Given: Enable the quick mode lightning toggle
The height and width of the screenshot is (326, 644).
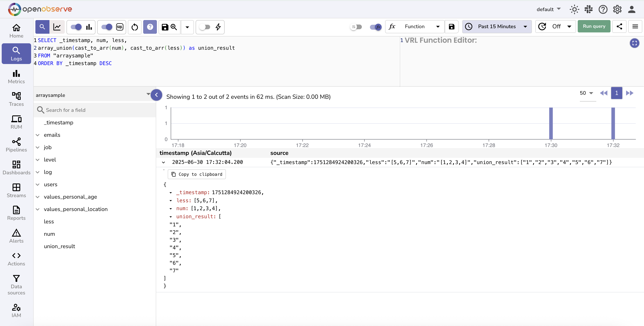Looking at the screenshot, I should click(205, 27).
